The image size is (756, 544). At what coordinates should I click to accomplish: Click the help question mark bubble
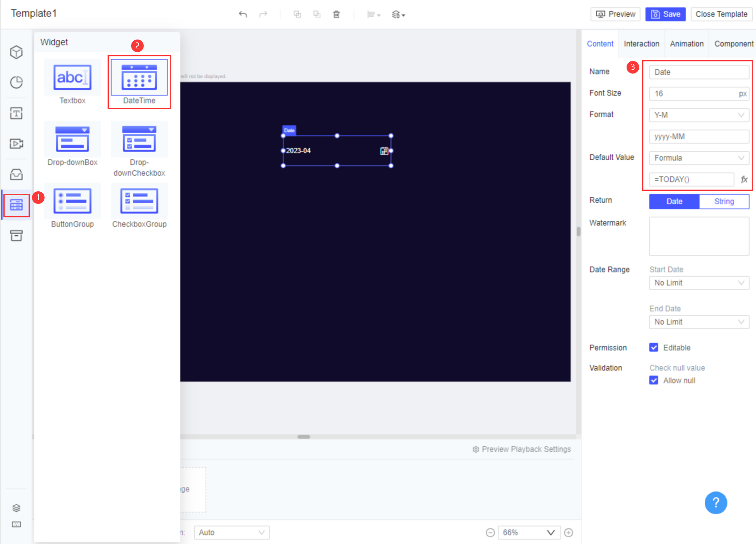[x=716, y=503]
